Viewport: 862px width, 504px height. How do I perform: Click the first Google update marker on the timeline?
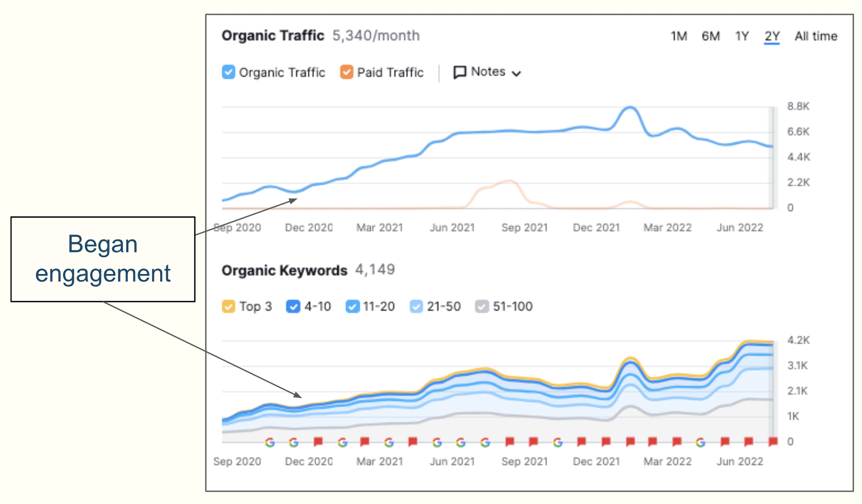coord(270,442)
